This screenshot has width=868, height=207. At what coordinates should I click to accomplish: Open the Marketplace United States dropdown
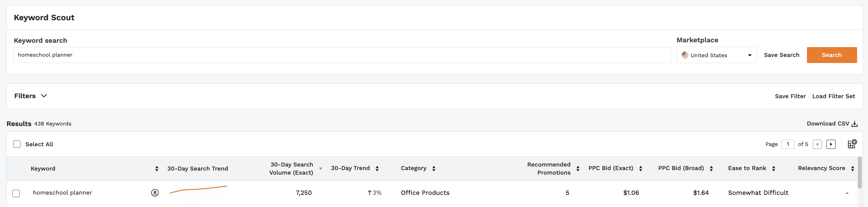[x=716, y=55]
